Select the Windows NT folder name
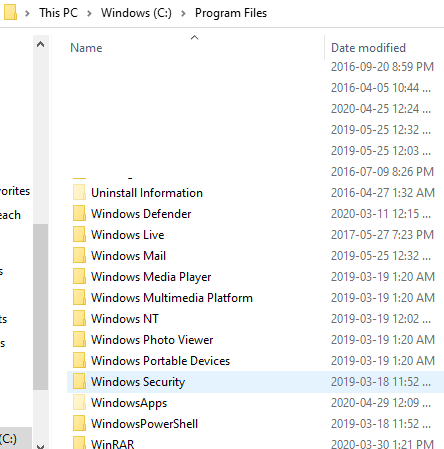Screen dimensions: 444x449 click(125, 319)
